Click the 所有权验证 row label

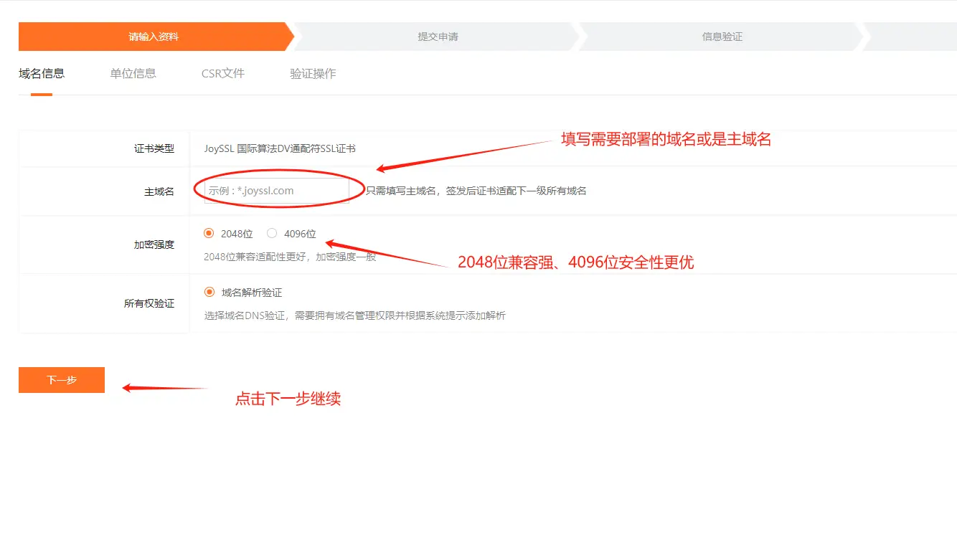pyautogui.click(x=148, y=303)
